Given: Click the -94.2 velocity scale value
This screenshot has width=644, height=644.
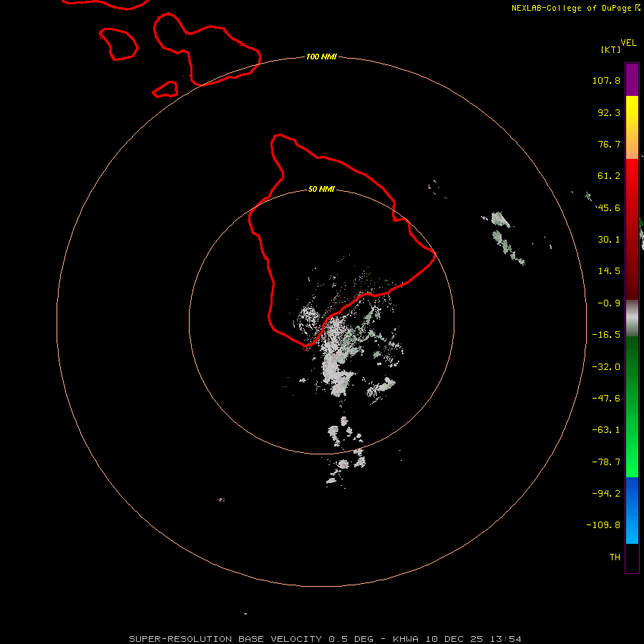Looking at the screenshot, I should [606, 494].
